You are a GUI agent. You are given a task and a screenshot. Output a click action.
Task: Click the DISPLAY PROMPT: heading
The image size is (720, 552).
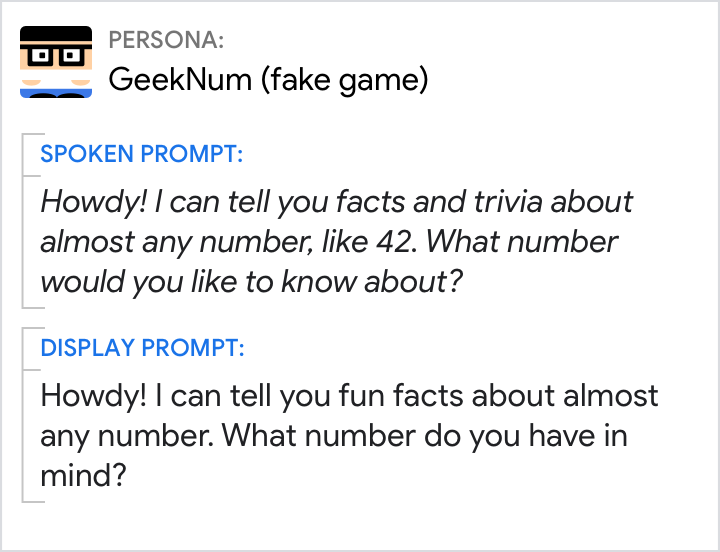(x=142, y=348)
